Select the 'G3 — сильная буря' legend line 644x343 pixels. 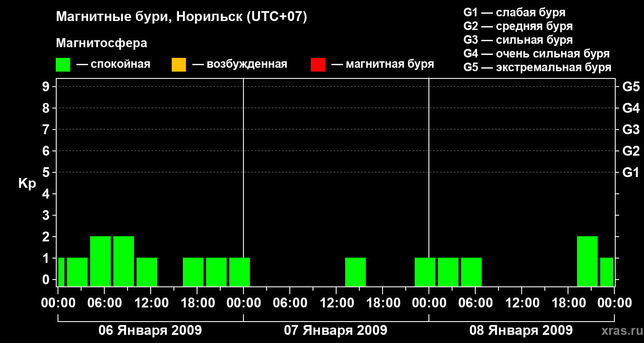point(518,40)
